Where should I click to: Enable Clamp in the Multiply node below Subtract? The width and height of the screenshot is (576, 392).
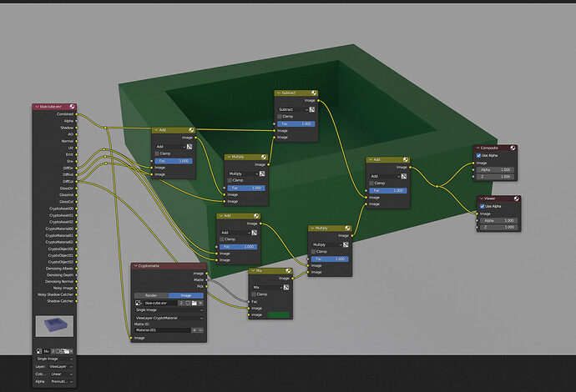230,180
